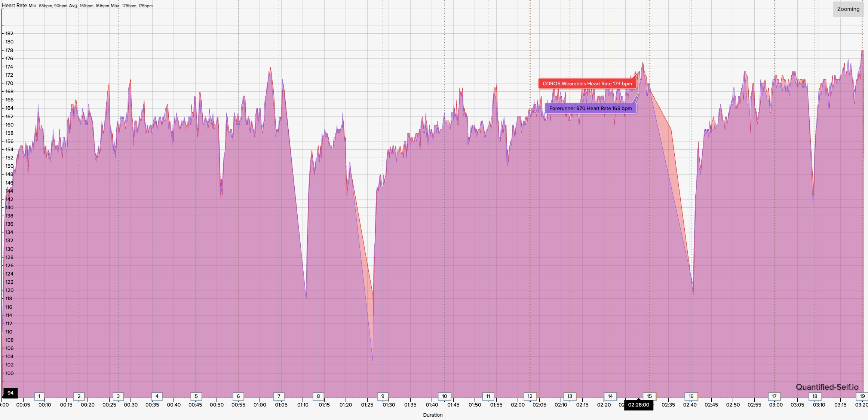Screen dimensions: 868x420
Task: Click lap marker 9
Action: tap(383, 396)
